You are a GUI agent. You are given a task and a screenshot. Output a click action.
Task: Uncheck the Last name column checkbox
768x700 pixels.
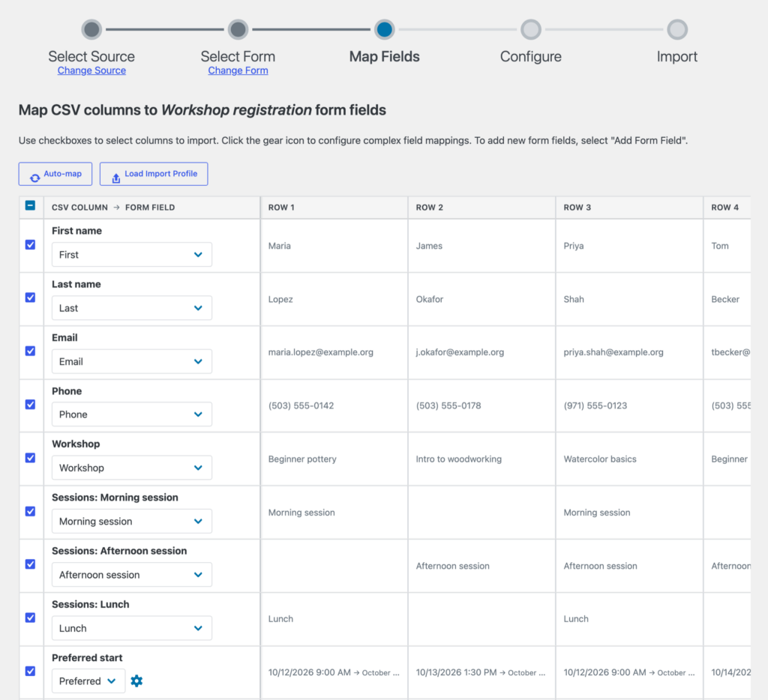[x=30, y=298]
